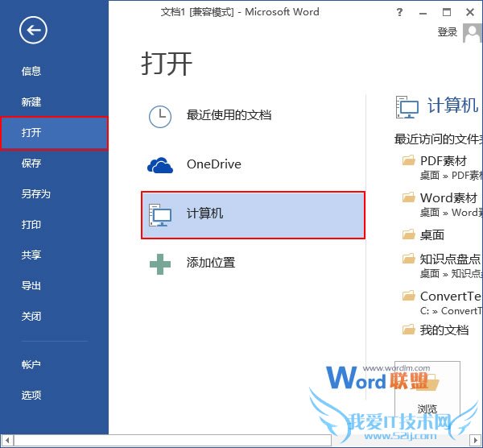Click the folder icon beside 知识点盘点
Viewport: 483px width, 448px height.
409,259
